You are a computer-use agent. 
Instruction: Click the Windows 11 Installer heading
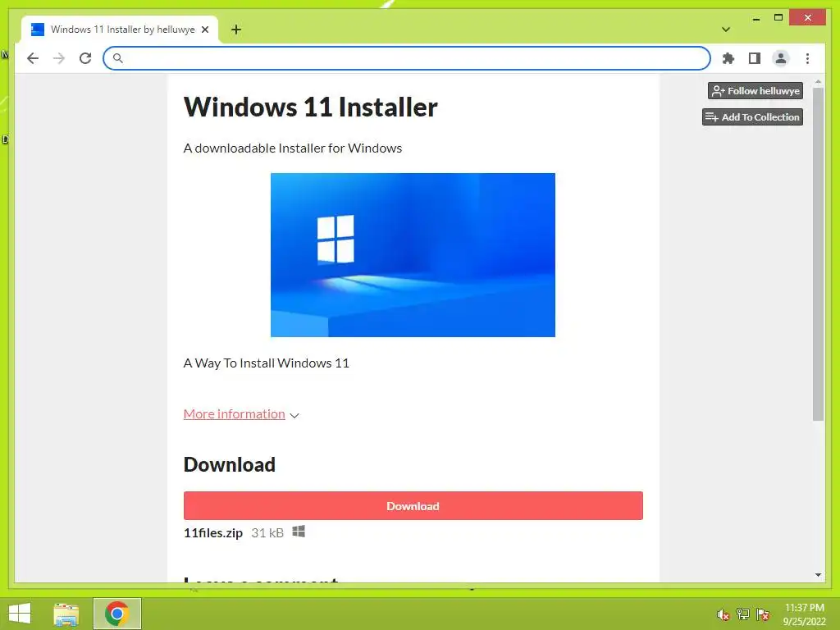[310, 107]
